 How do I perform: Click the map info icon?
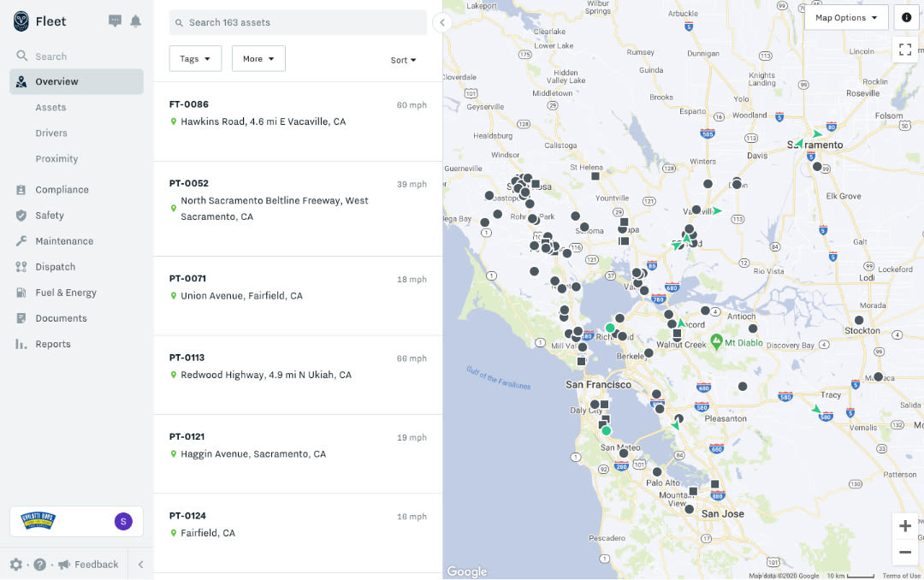(906, 17)
